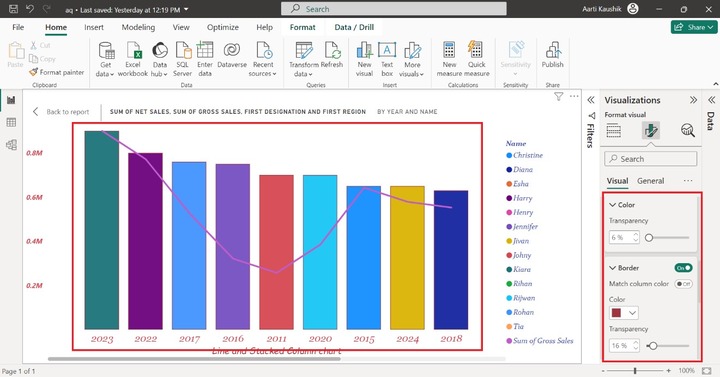This screenshot has width=720, height=377.
Task: Publish the report
Action: (x=552, y=55)
